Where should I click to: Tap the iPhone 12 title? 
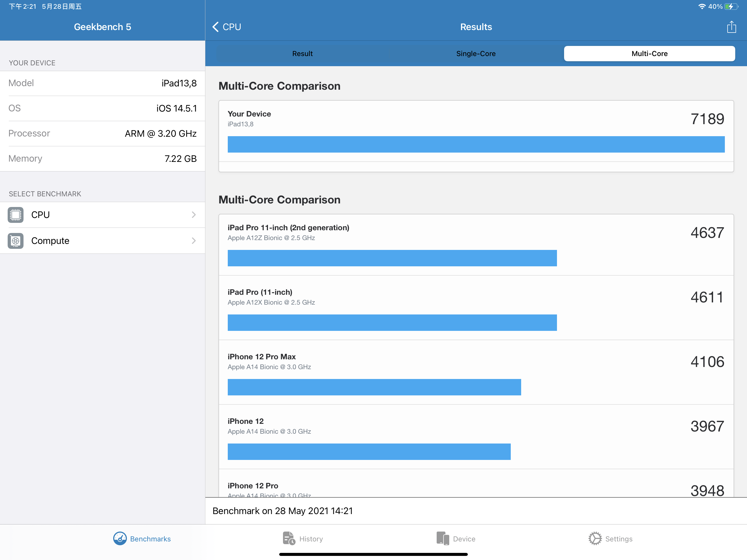click(246, 421)
